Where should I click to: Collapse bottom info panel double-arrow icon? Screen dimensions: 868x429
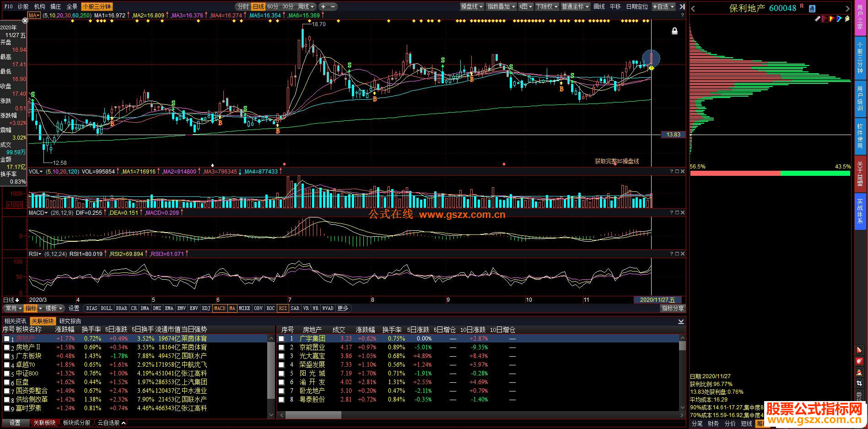[681, 321]
